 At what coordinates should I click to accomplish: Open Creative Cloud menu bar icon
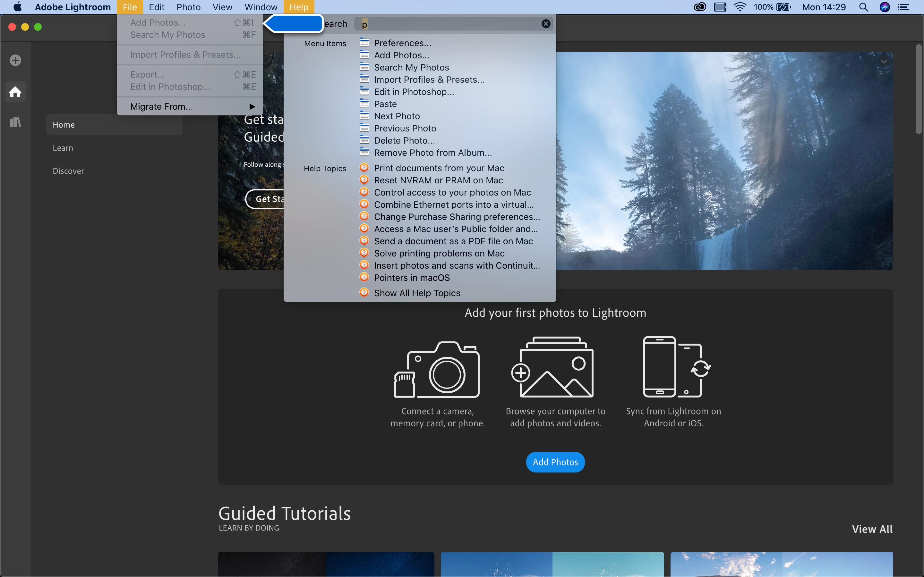click(x=699, y=7)
